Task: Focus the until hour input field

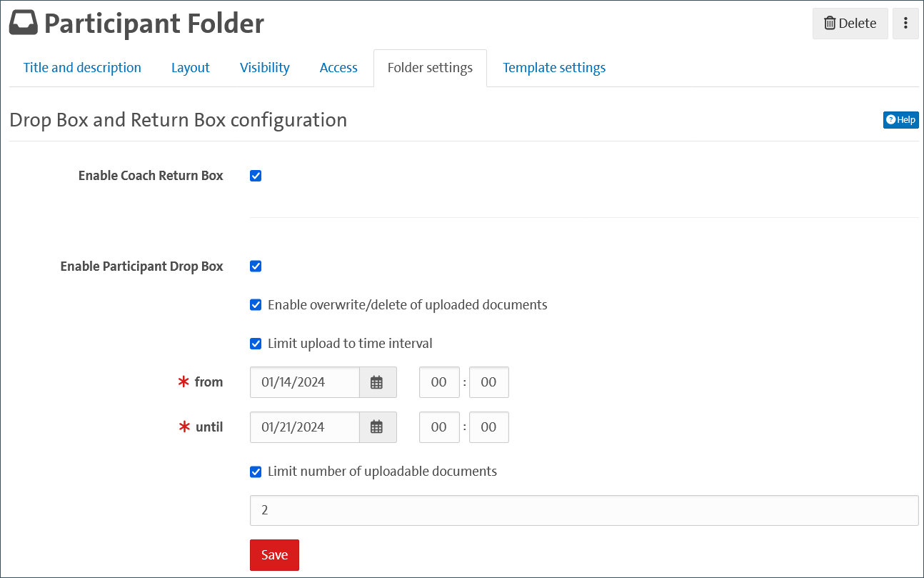Action: (438, 427)
